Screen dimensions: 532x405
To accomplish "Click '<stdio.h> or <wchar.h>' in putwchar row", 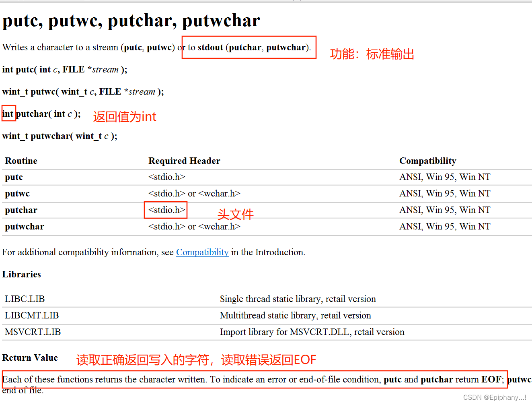I will click(x=194, y=227).
